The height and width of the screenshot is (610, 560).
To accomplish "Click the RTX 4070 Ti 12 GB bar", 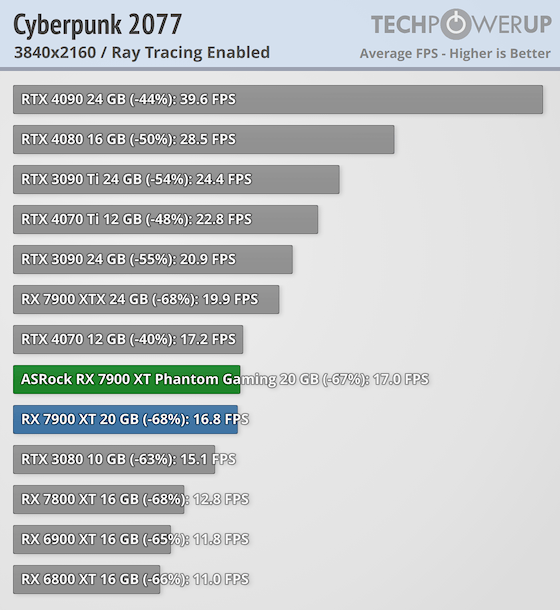I will 165,219.
